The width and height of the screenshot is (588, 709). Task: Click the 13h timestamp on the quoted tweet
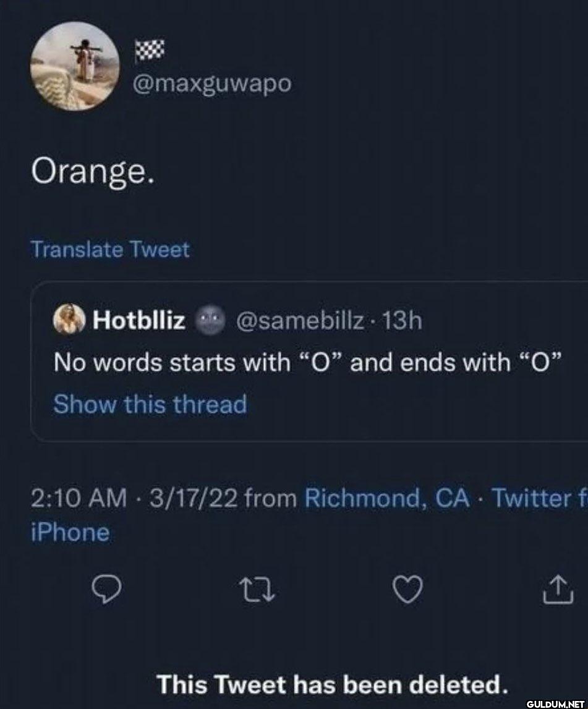tap(401, 321)
